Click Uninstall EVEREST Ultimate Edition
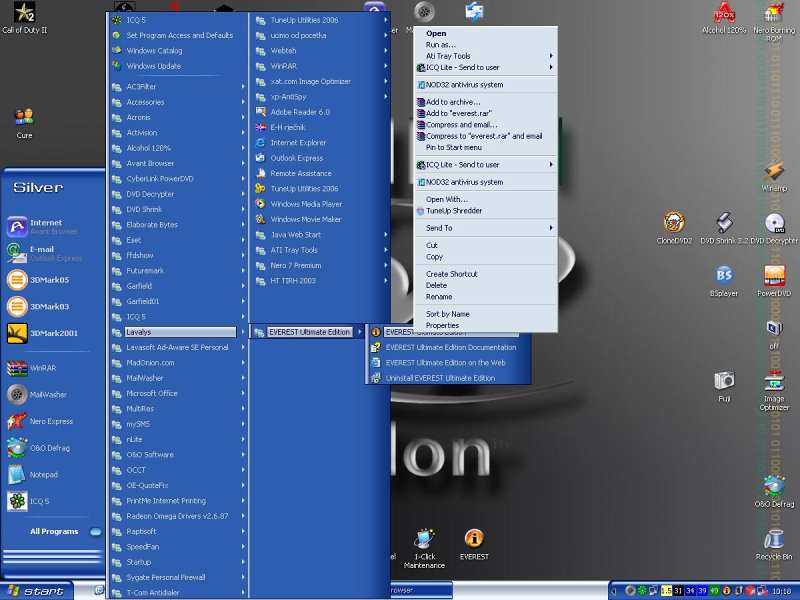Image resolution: width=800 pixels, height=600 pixels. click(x=448, y=378)
